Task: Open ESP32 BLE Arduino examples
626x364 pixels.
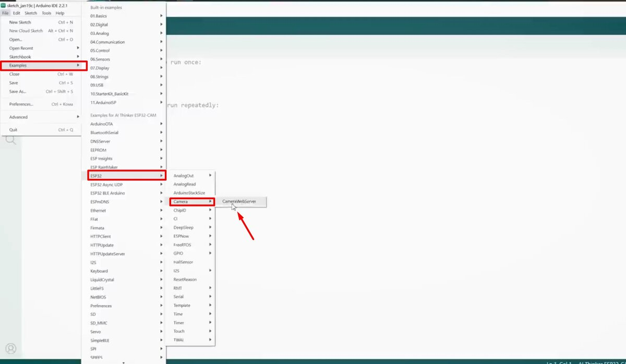Action: tap(124, 193)
